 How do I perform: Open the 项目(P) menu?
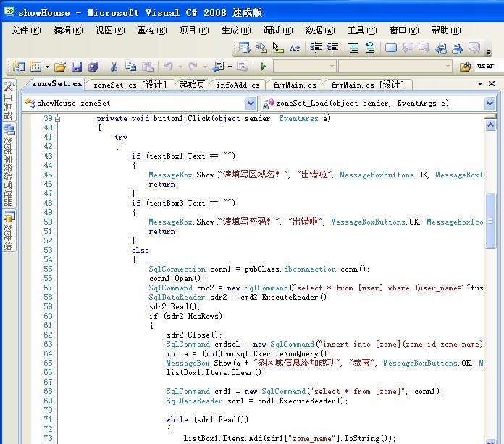click(194, 30)
